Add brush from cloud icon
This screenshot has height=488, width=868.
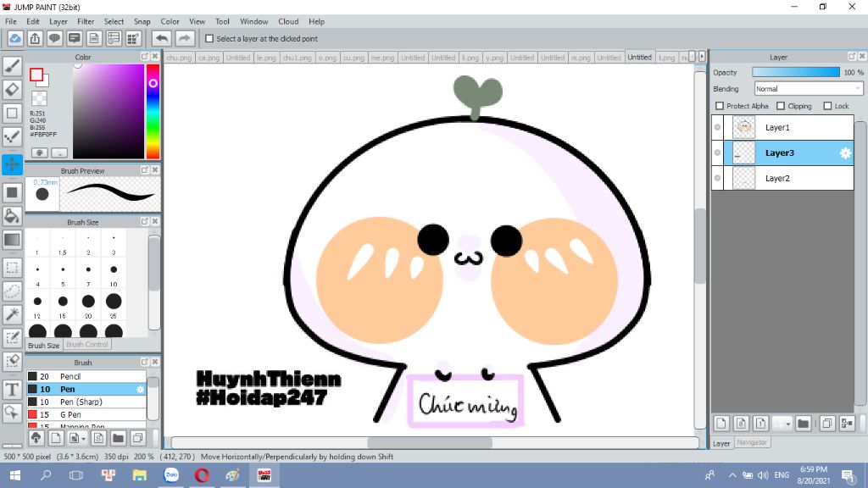click(36, 438)
